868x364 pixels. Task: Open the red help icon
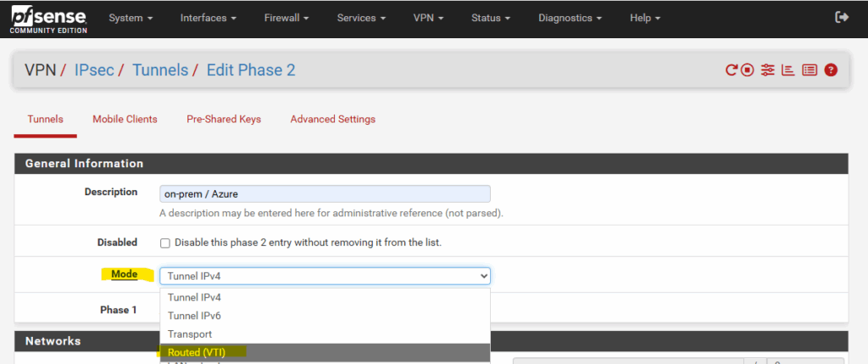pos(831,70)
